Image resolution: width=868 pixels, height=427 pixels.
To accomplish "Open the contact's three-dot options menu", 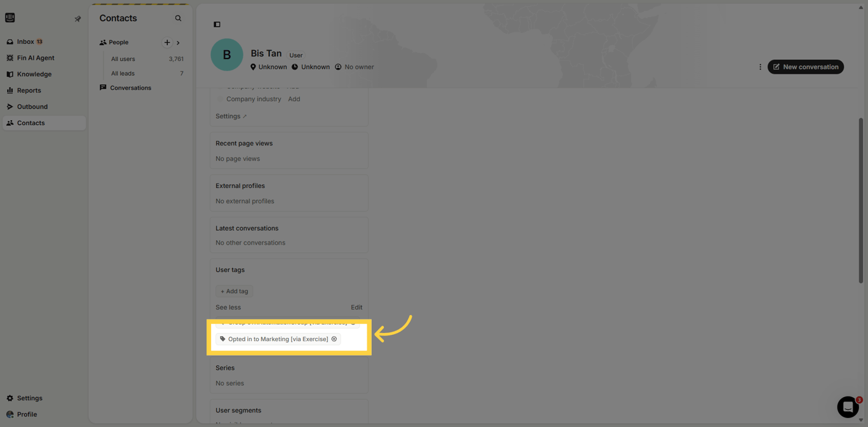I will pyautogui.click(x=760, y=66).
